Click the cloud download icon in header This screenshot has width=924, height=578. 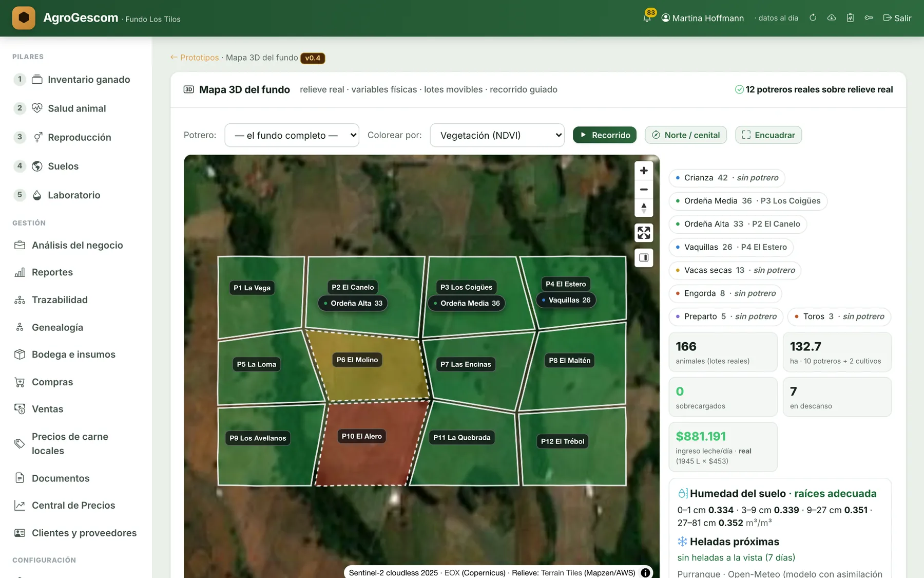pyautogui.click(x=832, y=18)
